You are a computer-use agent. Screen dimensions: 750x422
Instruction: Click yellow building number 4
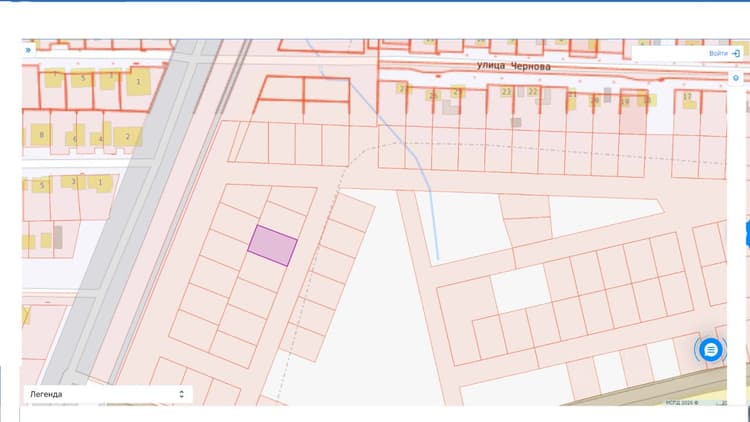[x=100, y=139]
